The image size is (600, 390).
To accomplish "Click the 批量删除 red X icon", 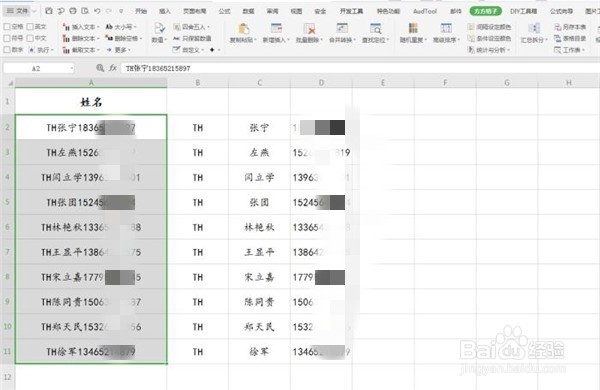I will pyautogui.click(x=309, y=29).
